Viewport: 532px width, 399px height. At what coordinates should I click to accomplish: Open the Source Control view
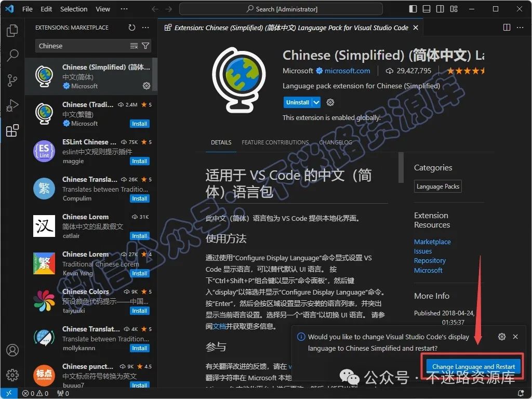coord(12,81)
